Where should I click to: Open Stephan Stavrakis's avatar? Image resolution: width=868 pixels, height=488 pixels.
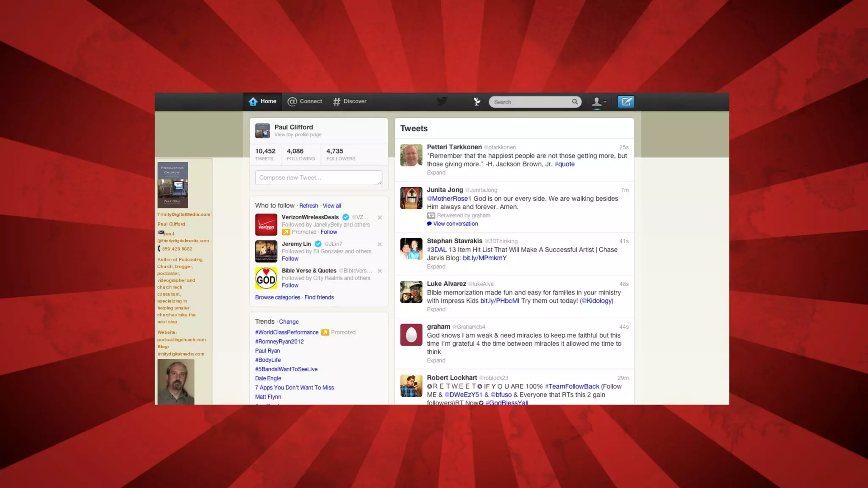pos(411,249)
